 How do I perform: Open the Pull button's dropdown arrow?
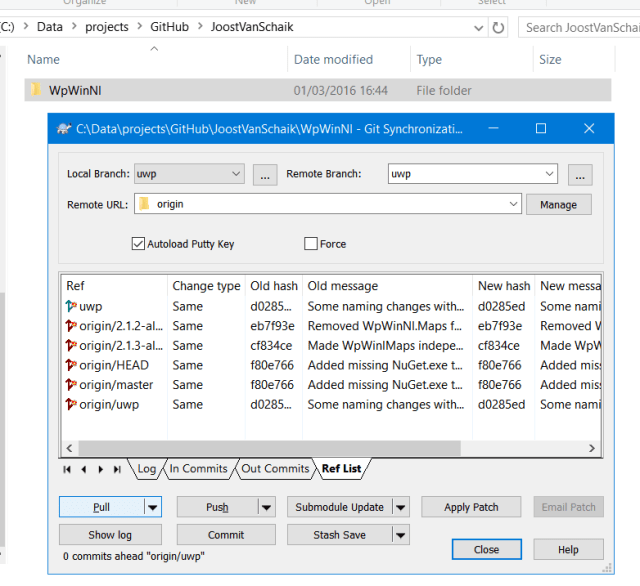(x=152, y=507)
